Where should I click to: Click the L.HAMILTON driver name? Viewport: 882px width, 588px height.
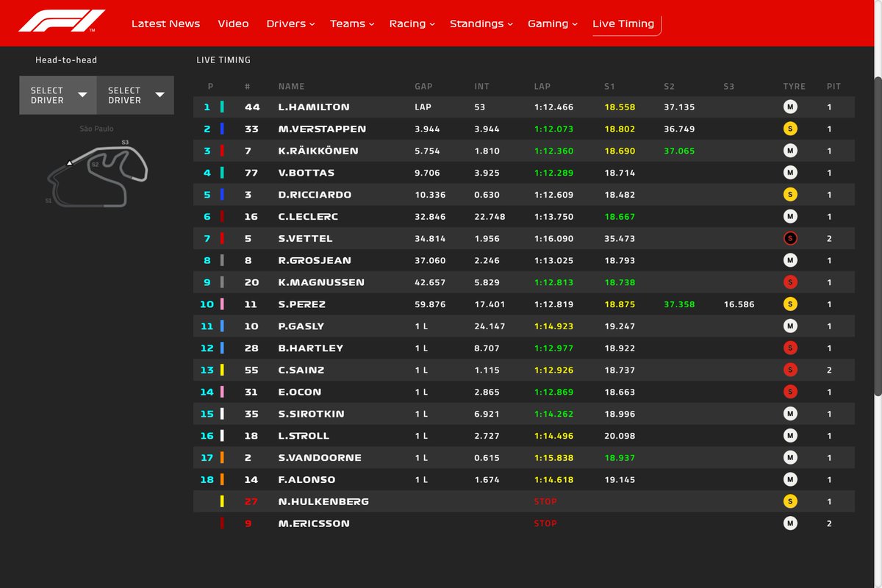coord(314,107)
